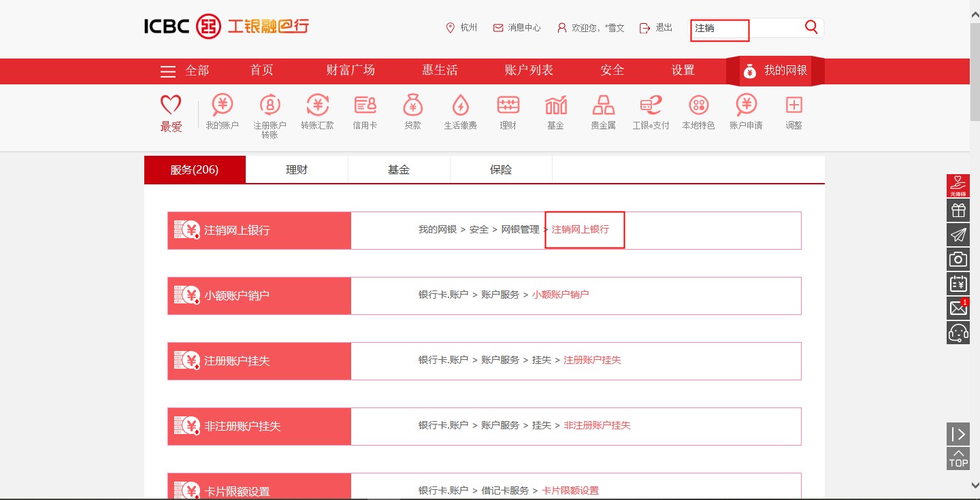
Task: Click the gift box icon in the sidebar
Action: [958, 210]
